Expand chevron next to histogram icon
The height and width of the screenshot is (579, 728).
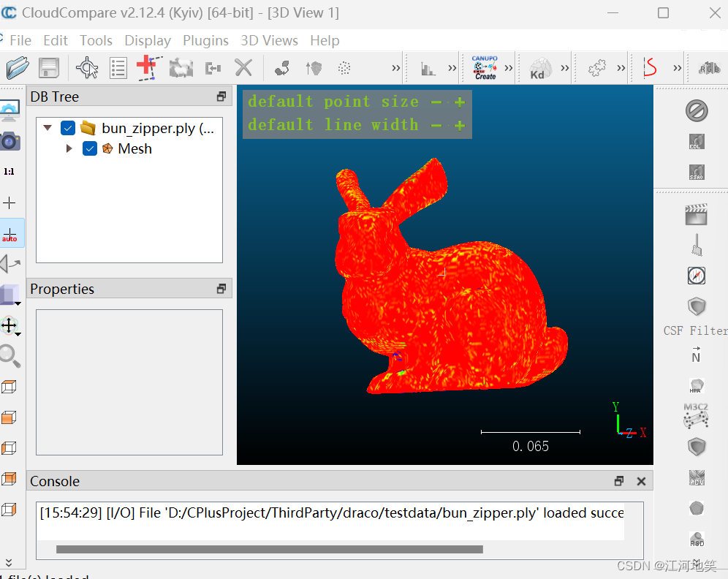[452, 68]
